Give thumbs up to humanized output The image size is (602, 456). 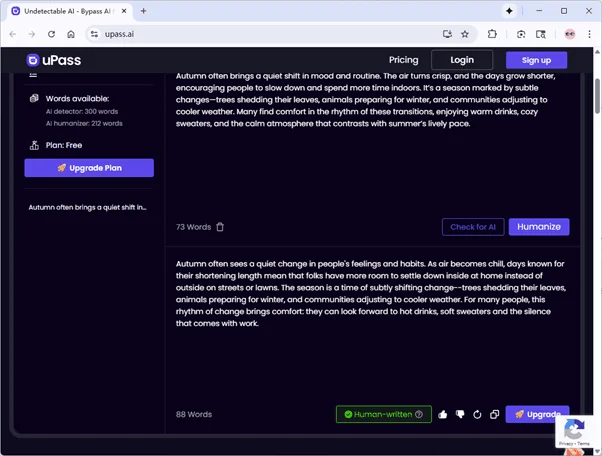[443, 414]
